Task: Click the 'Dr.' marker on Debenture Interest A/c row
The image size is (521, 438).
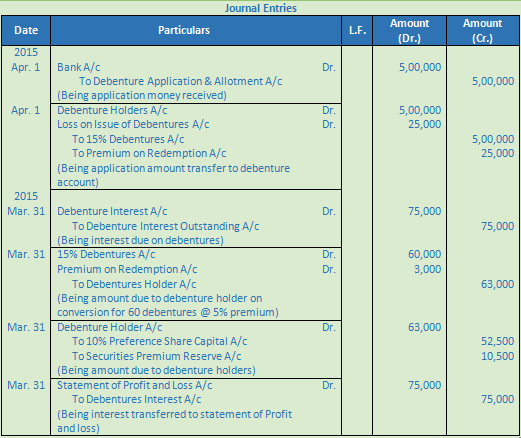Action: (x=329, y=211)
